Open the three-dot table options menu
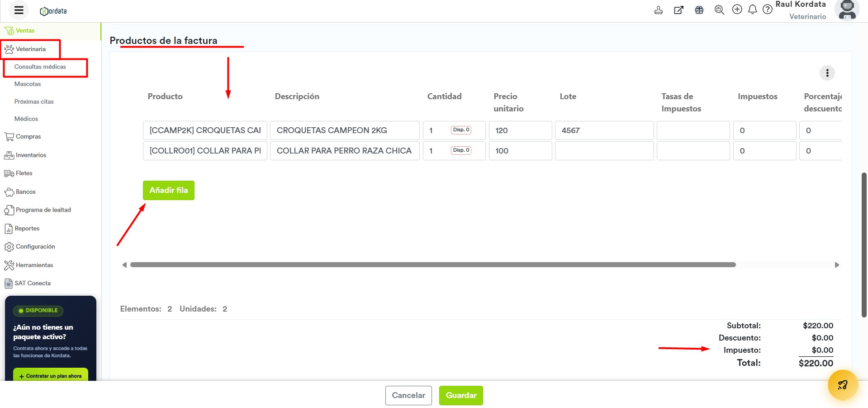This screenshot has height=408, width=868. click(x=827, y=73)
